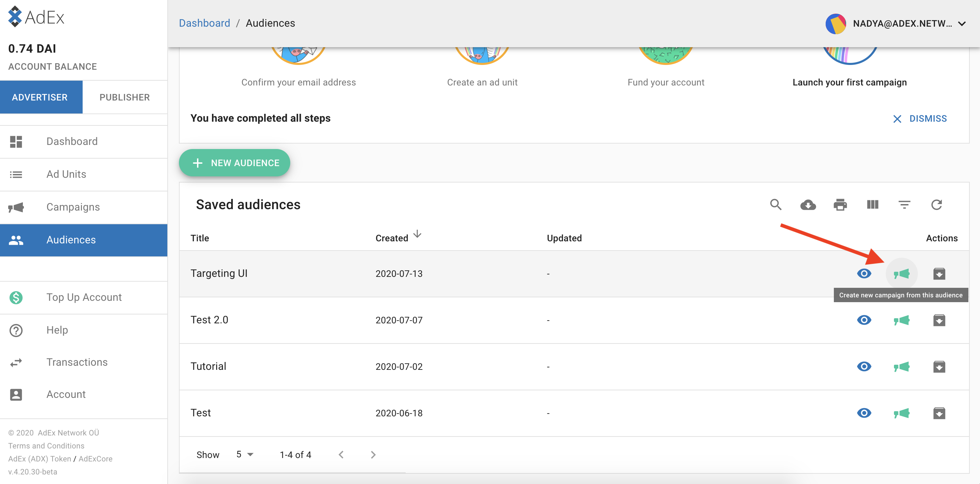Open the AdEx Network OÜ link
The width and height of the screenshot is (980, 484).
pyautogui.click(x=69, y=433)
